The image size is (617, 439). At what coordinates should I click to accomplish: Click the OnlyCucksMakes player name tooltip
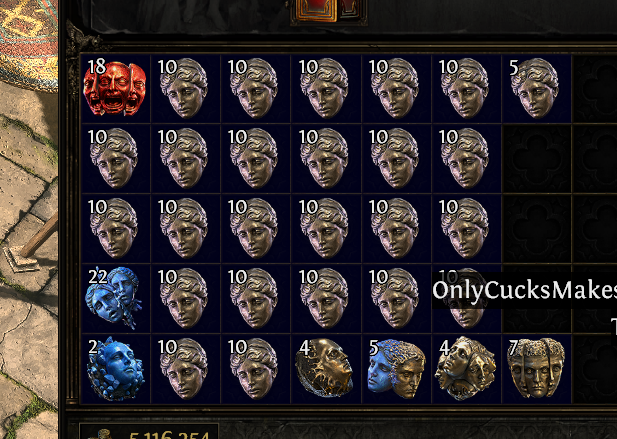pyautogui.click(x=524, y=290)
